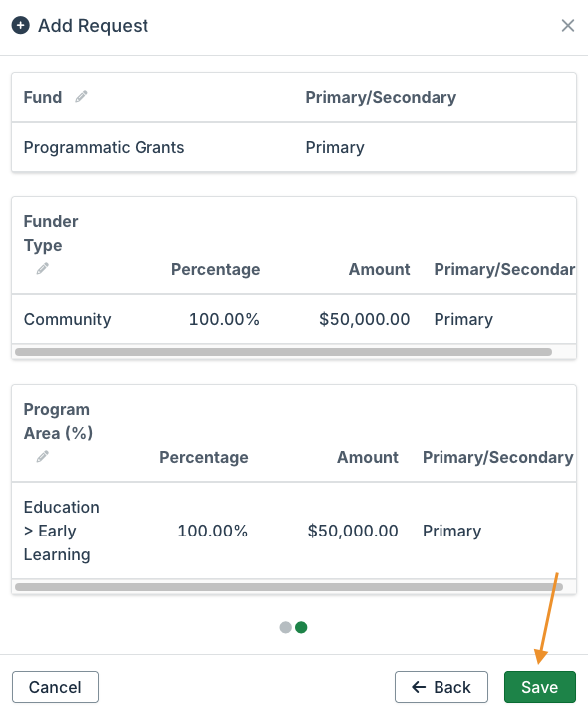This screenshot has height=714, width=588.
Task: Save the request
Action: pyautogui.click(x=540, y=687)
